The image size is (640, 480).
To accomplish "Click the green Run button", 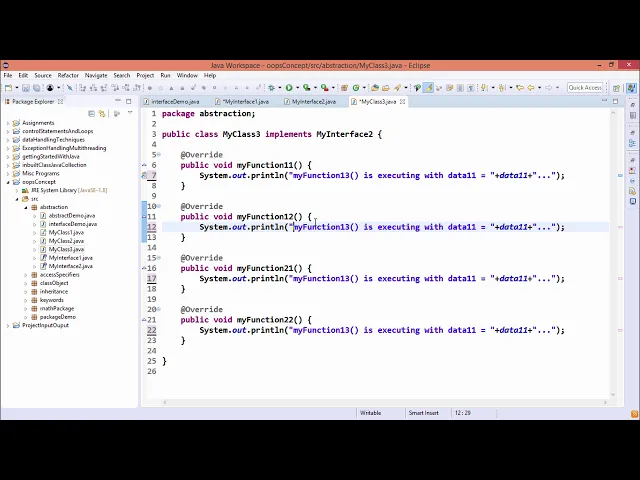I will coord(289,87).
